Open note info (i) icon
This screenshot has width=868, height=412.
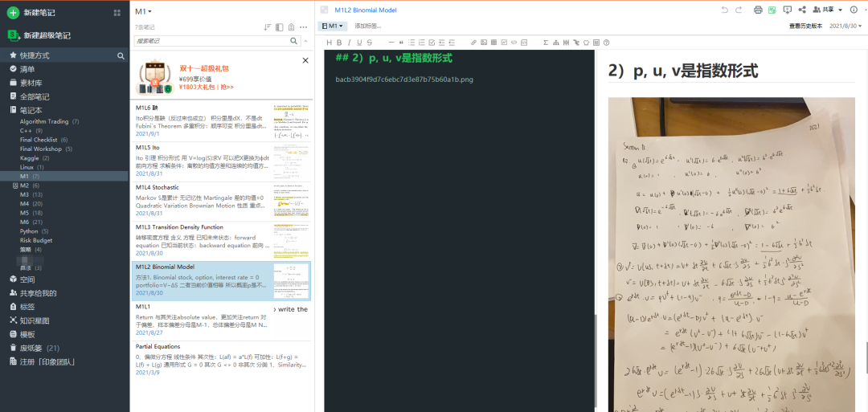coord(854,10)
